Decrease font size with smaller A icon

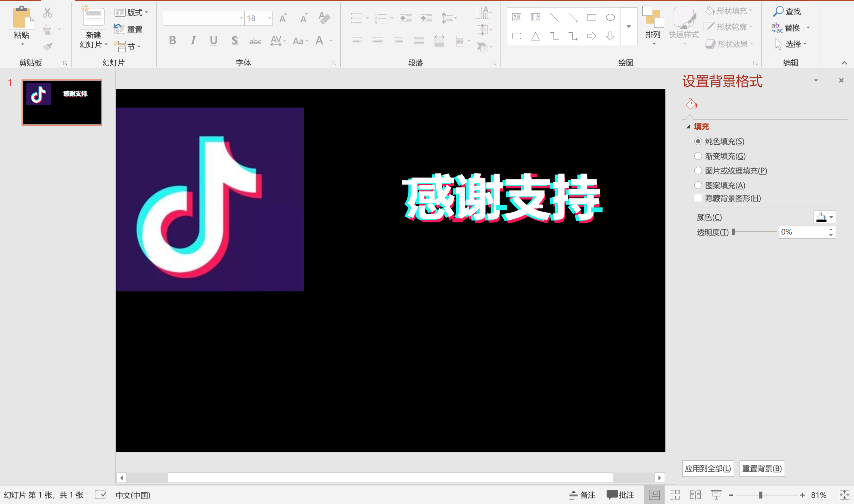[304, 18]
